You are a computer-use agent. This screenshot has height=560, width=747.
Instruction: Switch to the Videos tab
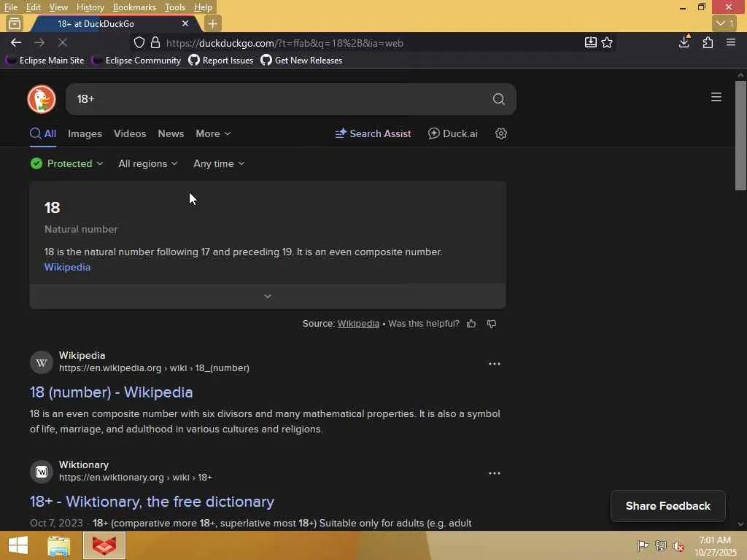click(130, 134)
